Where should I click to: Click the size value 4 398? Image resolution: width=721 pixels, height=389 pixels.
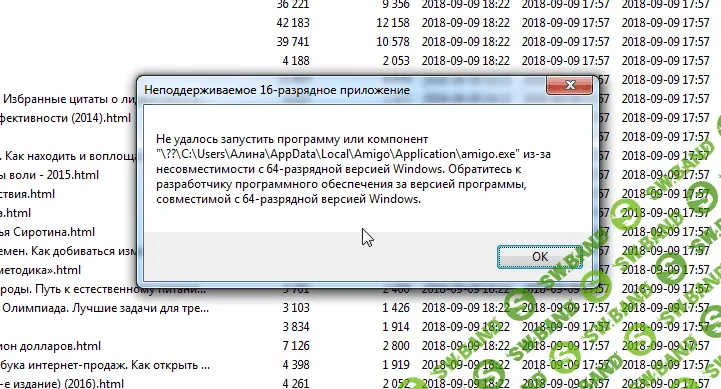pos(296,365)
